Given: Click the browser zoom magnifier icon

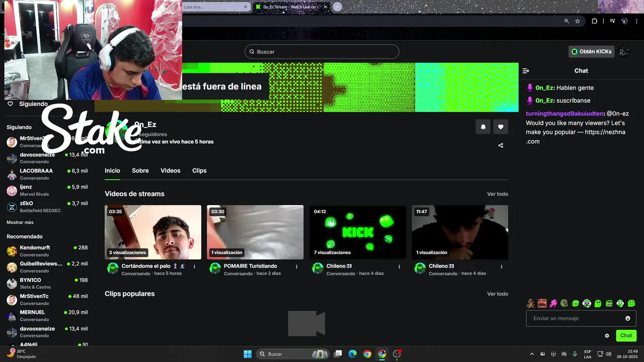Looking at the screenshot, I should tap(567, 21).
